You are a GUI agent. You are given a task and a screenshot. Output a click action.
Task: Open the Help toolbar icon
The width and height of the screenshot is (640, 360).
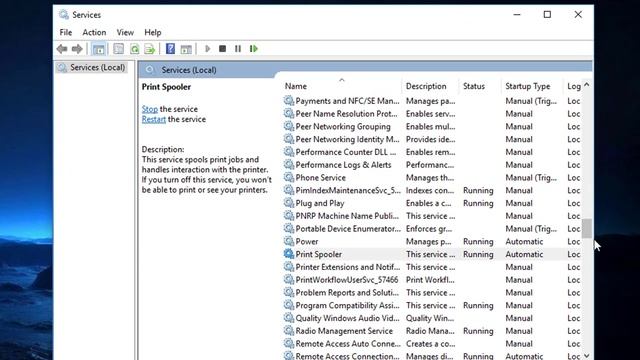170,49
